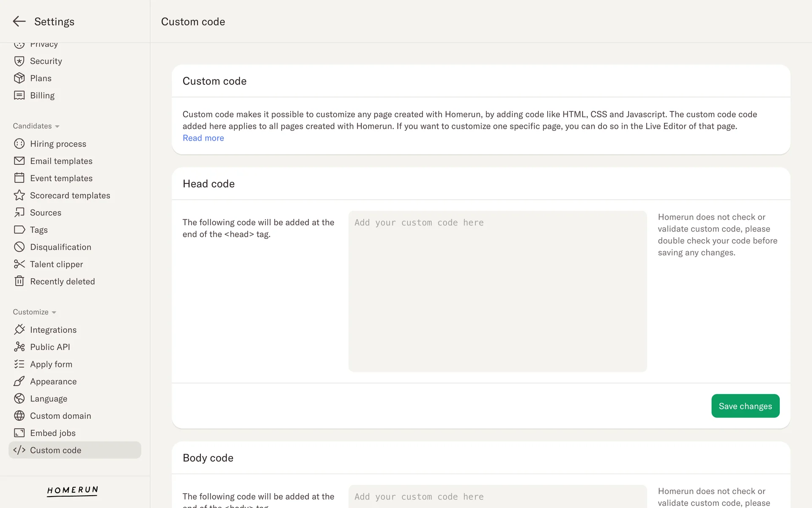
Task: Go to Apply form settings
Action: pos(51,364)
